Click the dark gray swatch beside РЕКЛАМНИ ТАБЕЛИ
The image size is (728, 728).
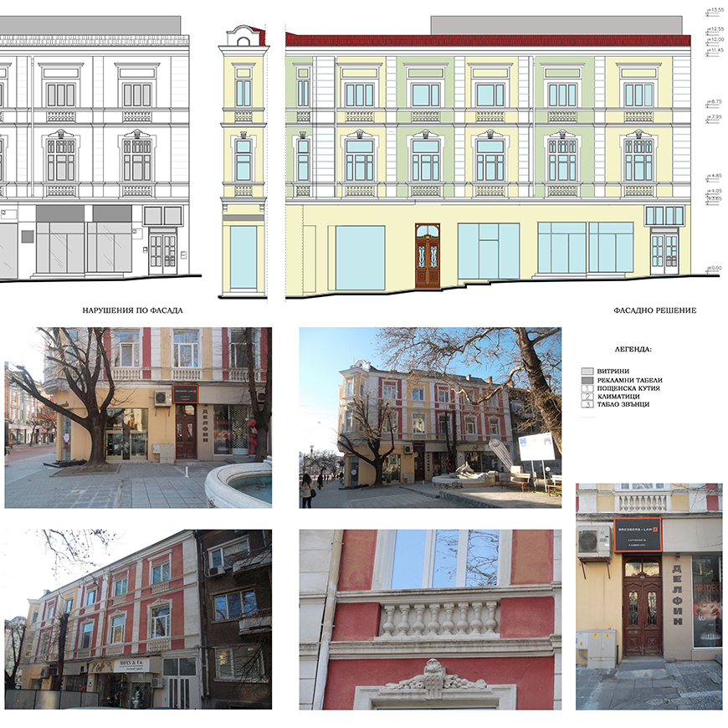click(587, 380)
